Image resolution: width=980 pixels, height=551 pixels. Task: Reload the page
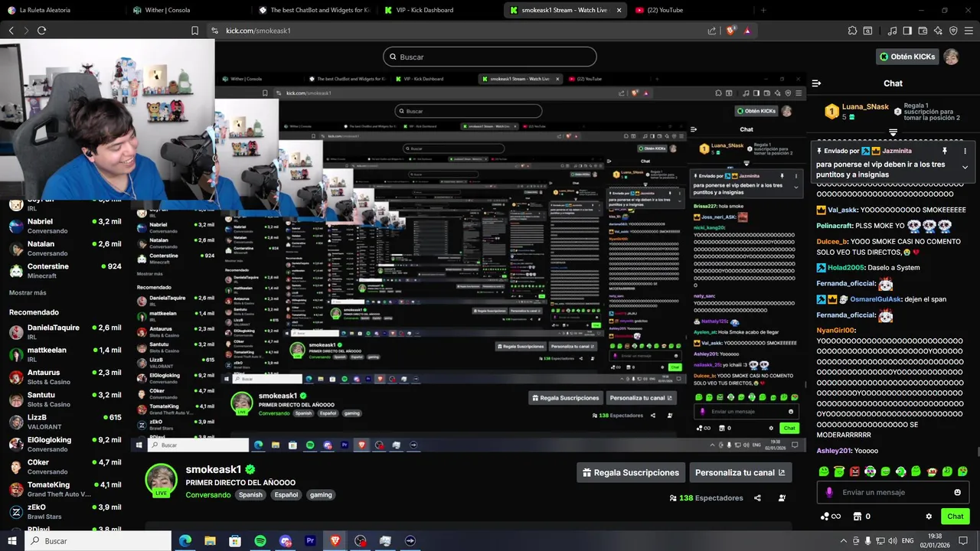pyautogui.click(x=41, y=31)
